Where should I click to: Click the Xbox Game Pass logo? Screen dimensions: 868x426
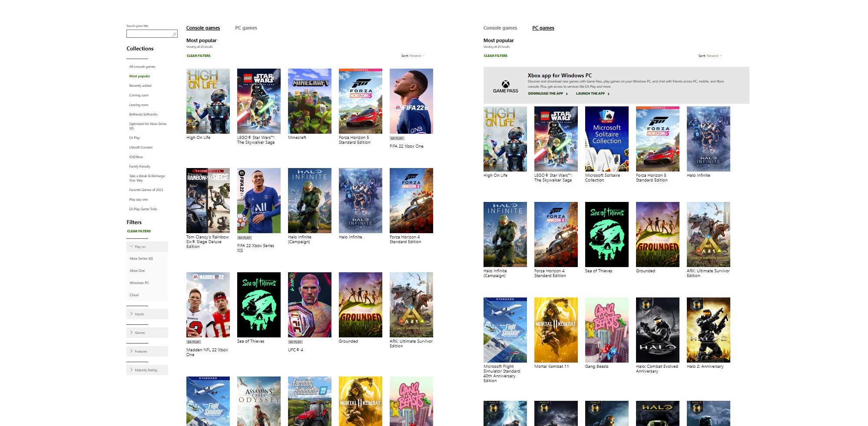pos(507,86)
